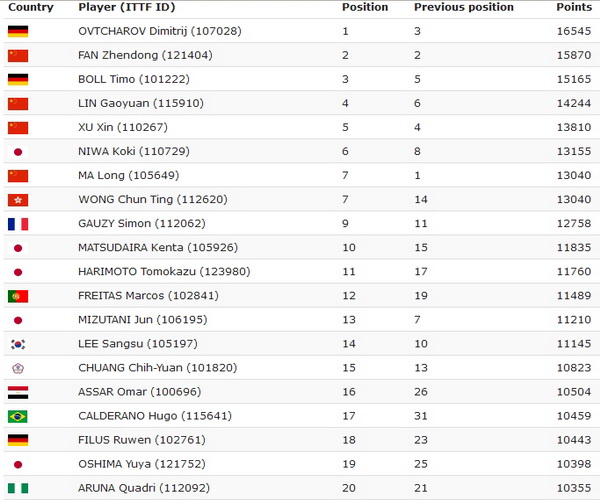Click the Portuguese flag beside FREITAS Marcos
The image size is (600, 500).
[18, 296]
